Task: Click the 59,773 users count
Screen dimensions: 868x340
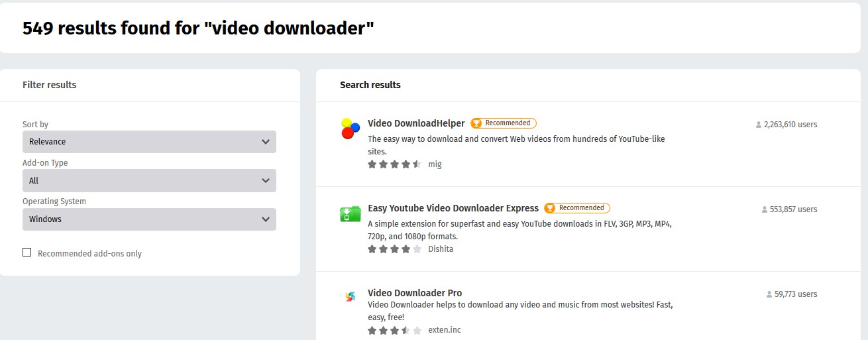Action: (796, 294)
